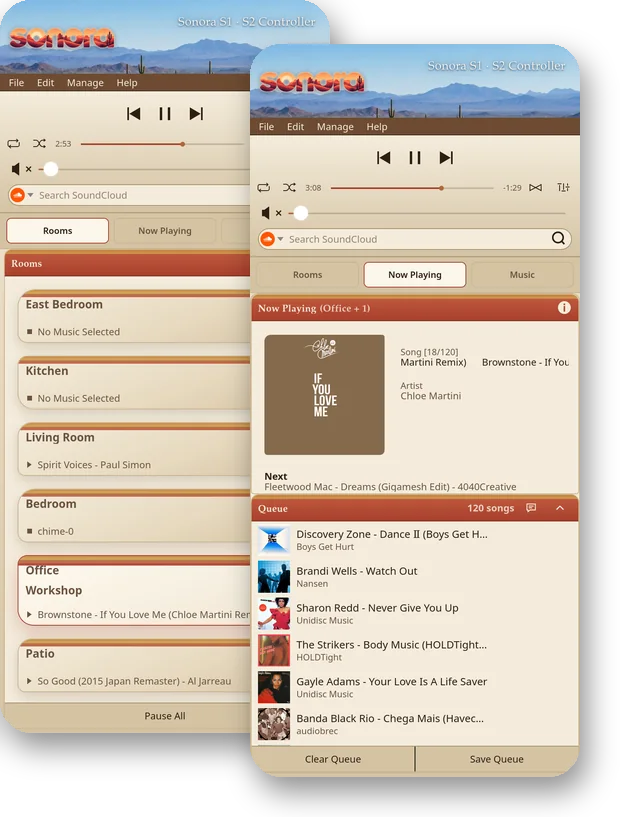
Task: Select Discovery Zone - Dance II queue item
Action: coord(415,540)
